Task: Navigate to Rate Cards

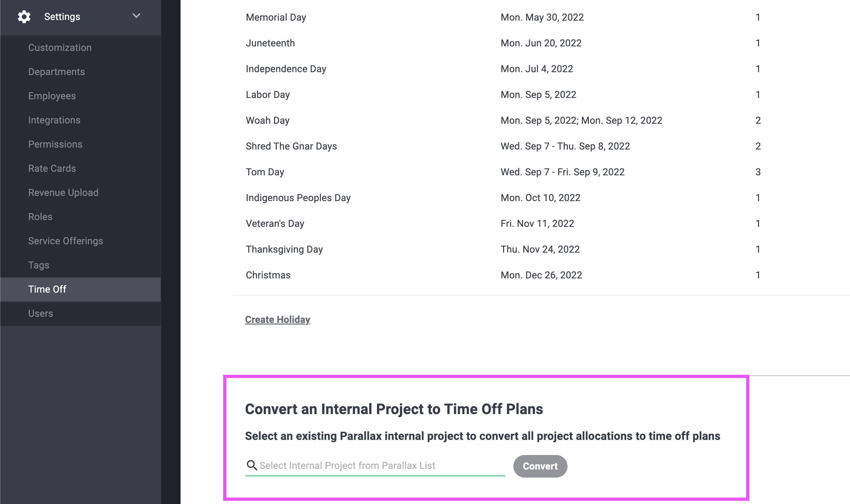Action: coord(52,168)
